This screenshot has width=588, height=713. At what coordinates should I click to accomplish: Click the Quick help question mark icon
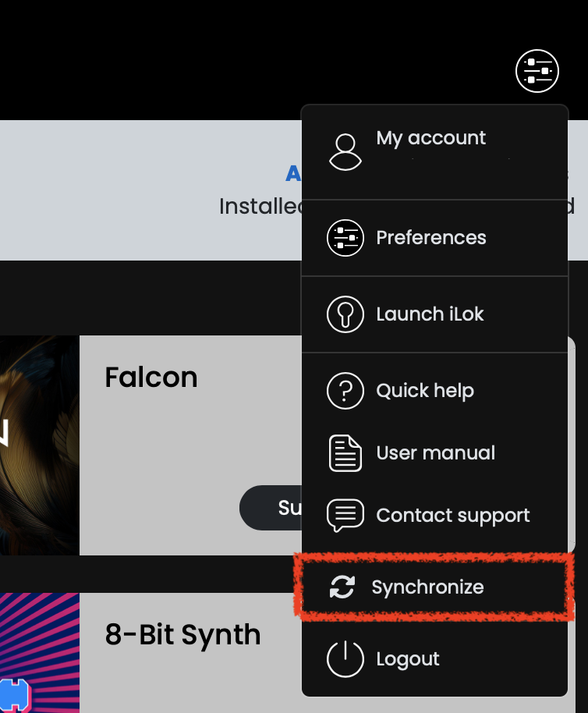[345, 391]
